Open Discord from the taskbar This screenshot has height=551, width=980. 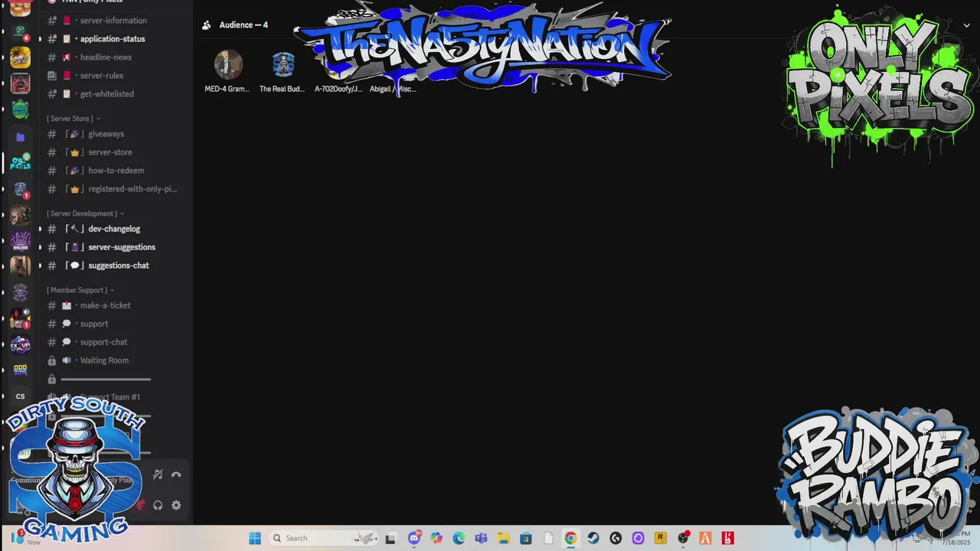tap(414, 539)
